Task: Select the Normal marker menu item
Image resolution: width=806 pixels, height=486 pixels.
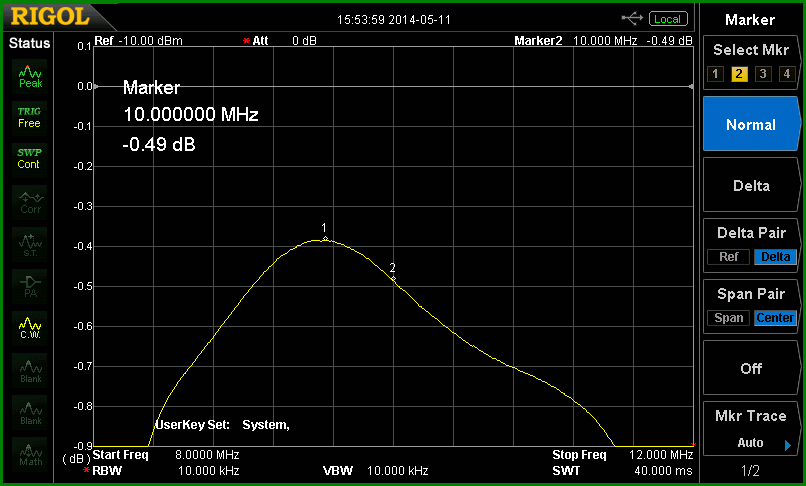Action: [x=751, y=124]
